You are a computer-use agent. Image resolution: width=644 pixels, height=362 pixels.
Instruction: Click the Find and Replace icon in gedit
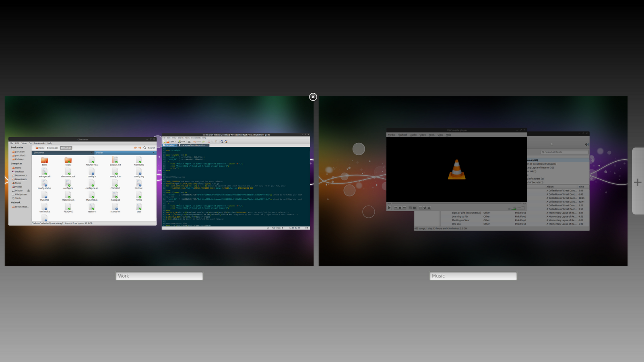pyautogui.click(x=226, y=141)
